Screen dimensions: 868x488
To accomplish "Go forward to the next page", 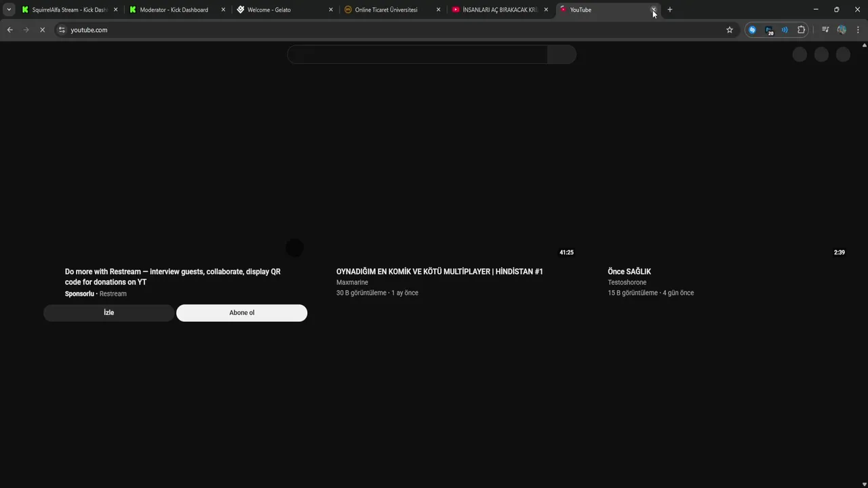I will pos(26,30).
